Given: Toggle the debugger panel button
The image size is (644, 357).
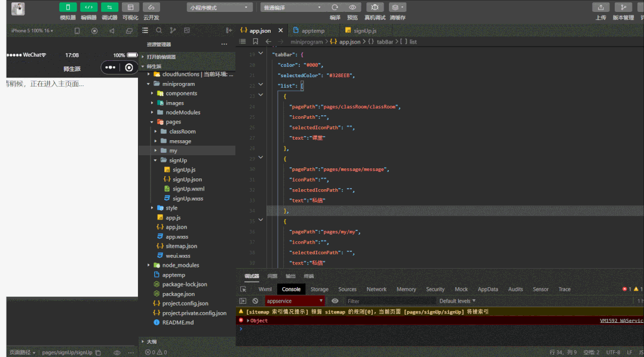Looking at the screenshot, I should [109, 7].
